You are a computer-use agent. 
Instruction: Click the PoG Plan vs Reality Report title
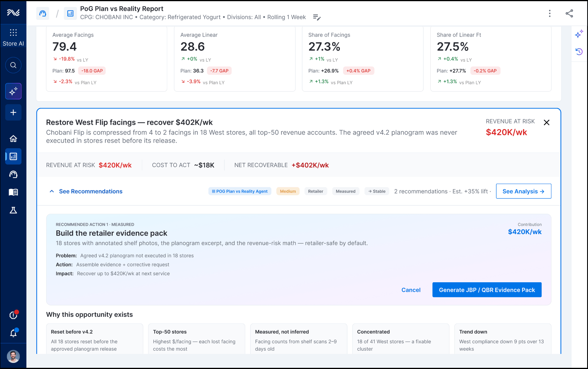click(122, 9)
